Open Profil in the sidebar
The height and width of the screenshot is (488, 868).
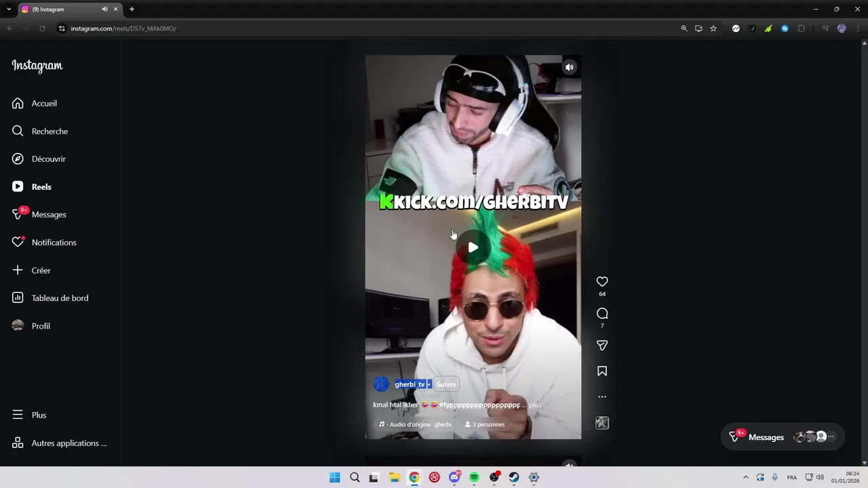tap(31, 325)
